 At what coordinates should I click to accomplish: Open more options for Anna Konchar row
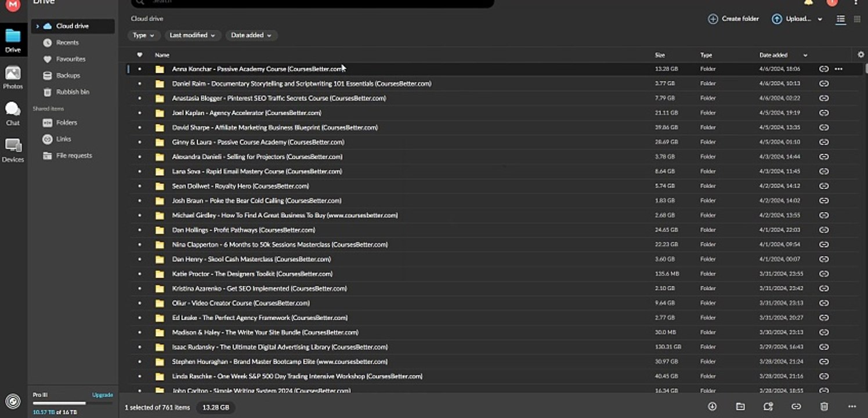click(x=838, y=69)
